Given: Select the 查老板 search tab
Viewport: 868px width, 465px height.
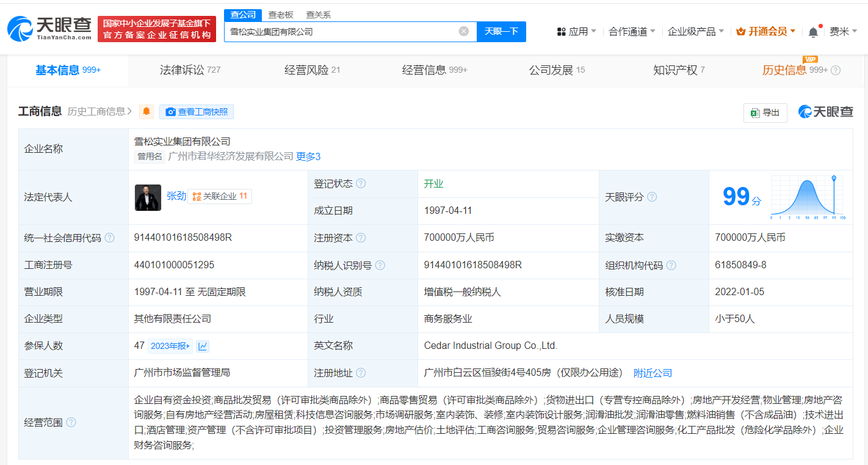Looking at the screenshot, I should click(x=281, y=15).
